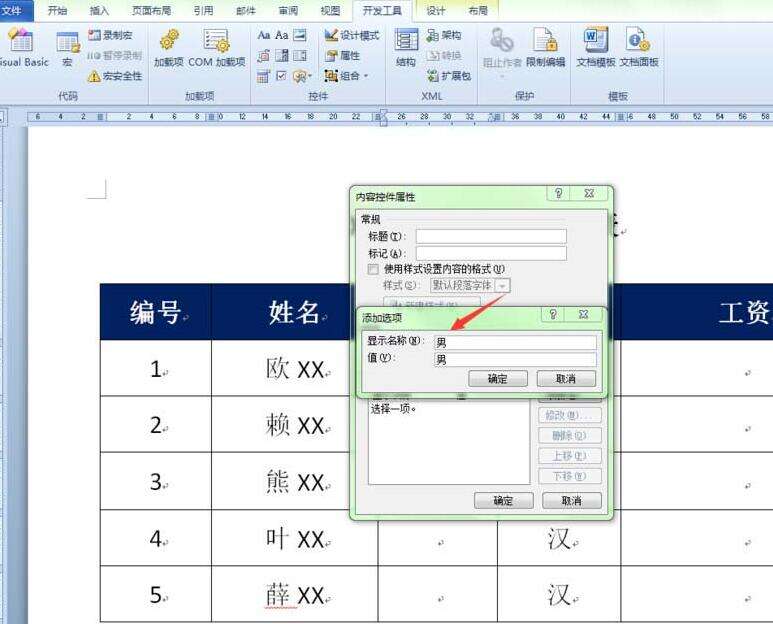Screen dimensions: 773x624
Task: Select the '选择一项。' list entry
Action: pyautogui.click(x=393, y=409)
